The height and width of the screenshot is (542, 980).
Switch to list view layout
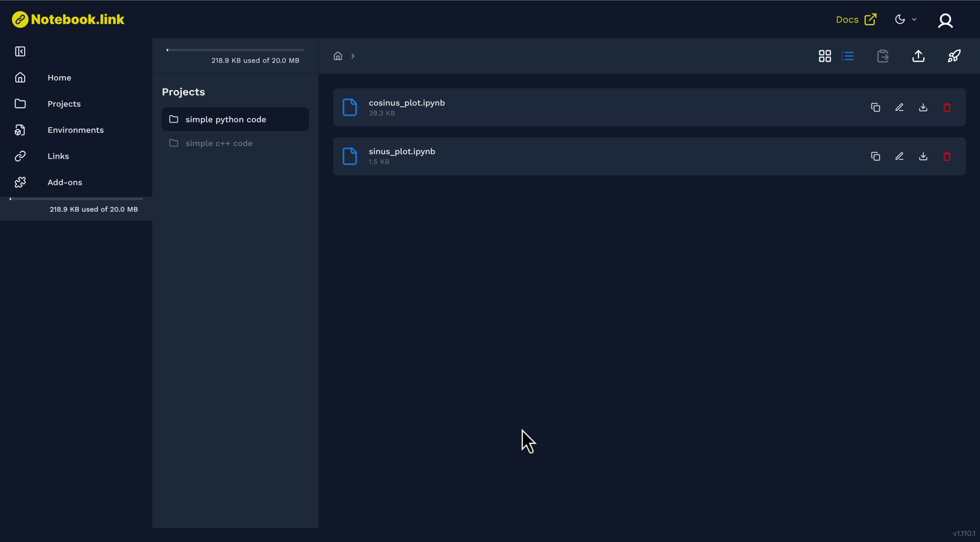[848, 56]
